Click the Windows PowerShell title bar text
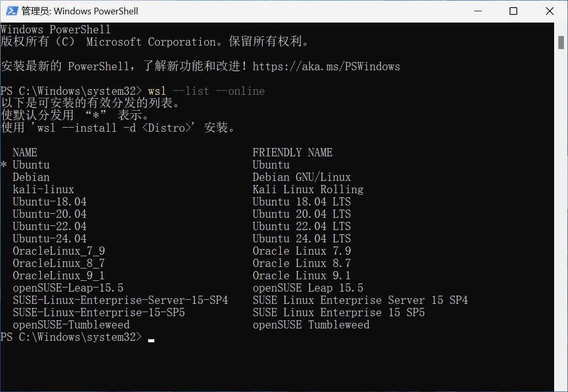 [80, 11]
